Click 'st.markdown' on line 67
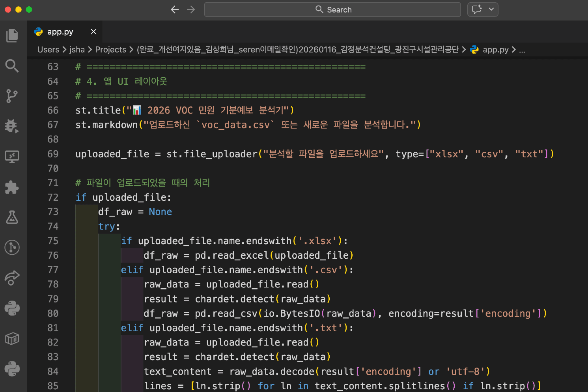This screenshot has height=392, width=588. click(106, 125)
